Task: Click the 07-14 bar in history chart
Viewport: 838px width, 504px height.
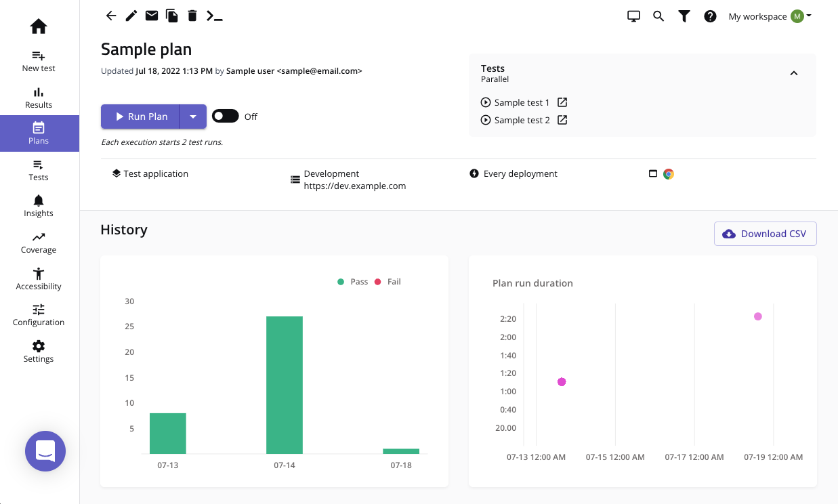Action: 285,385
